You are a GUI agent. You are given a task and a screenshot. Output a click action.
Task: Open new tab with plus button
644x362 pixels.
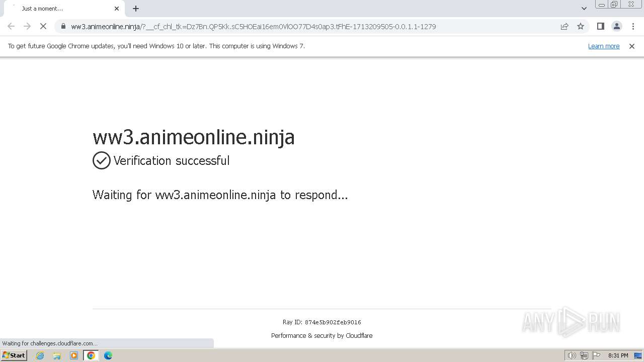pyautogui.click(x=136, y=9)
